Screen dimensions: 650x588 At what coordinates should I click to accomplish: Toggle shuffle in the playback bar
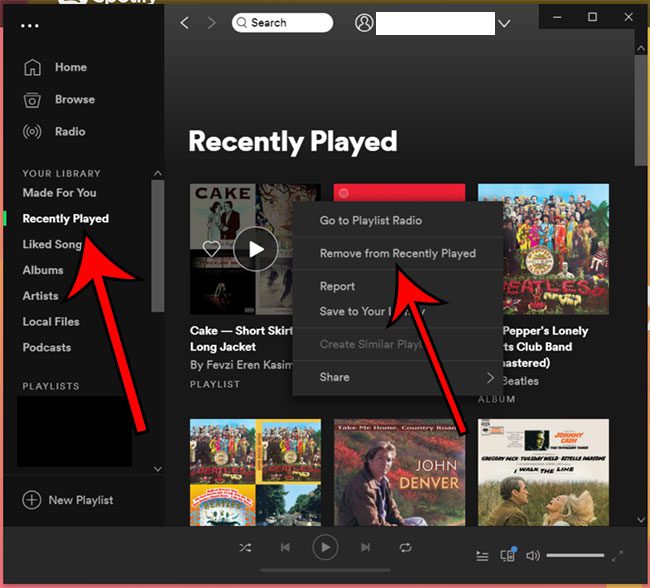[x=246, y=548]
